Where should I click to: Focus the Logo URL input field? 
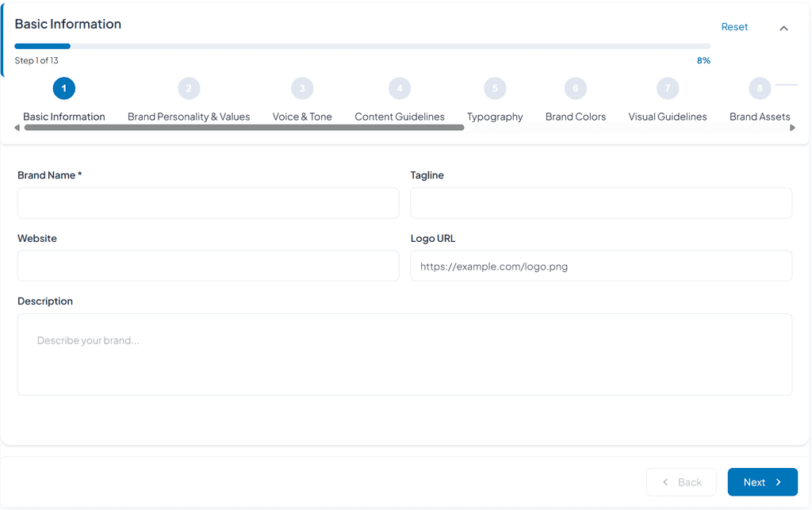coord(601,267)
